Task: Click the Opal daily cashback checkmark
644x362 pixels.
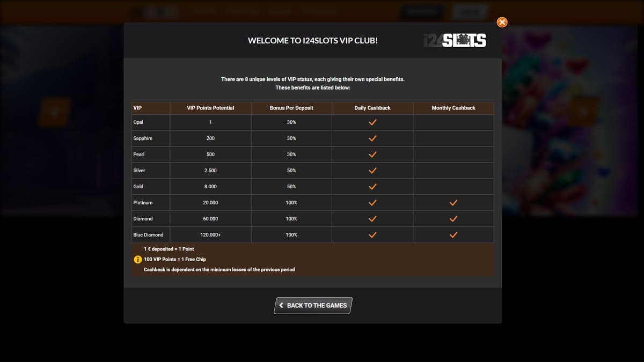Action: [x=372, y=122]
